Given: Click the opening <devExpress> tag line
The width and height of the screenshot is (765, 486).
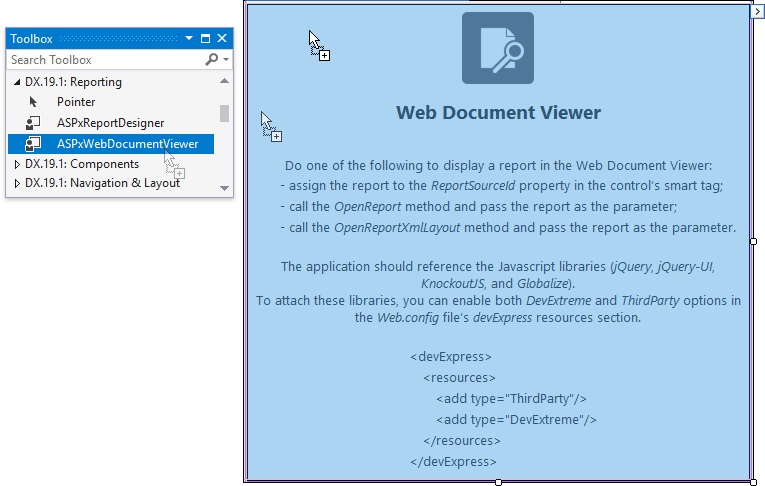Looking at the screenshot, I should tap(451, 357).
